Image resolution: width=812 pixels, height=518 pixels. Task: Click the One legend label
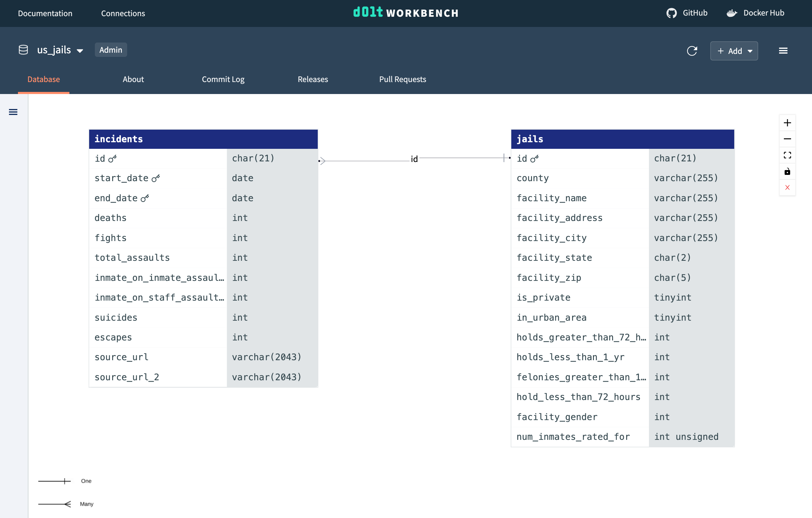point(86,481)
